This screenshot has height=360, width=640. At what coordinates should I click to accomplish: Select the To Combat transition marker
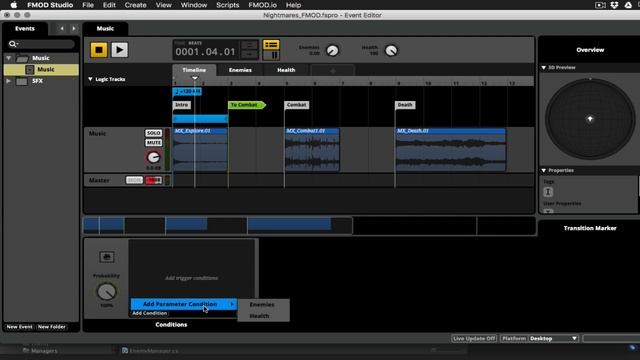click(247, 105)
